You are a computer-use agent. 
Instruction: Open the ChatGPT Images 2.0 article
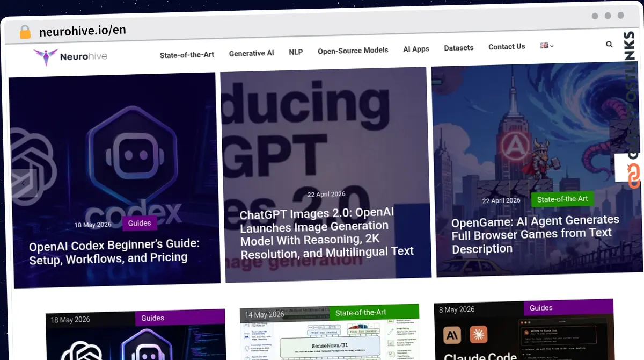(327, 233)
